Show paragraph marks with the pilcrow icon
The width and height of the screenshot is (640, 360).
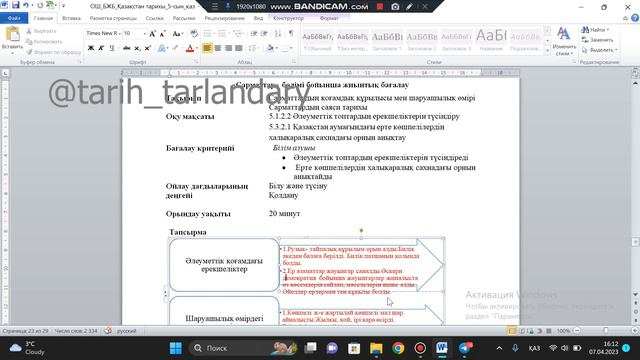pos(291,33)
